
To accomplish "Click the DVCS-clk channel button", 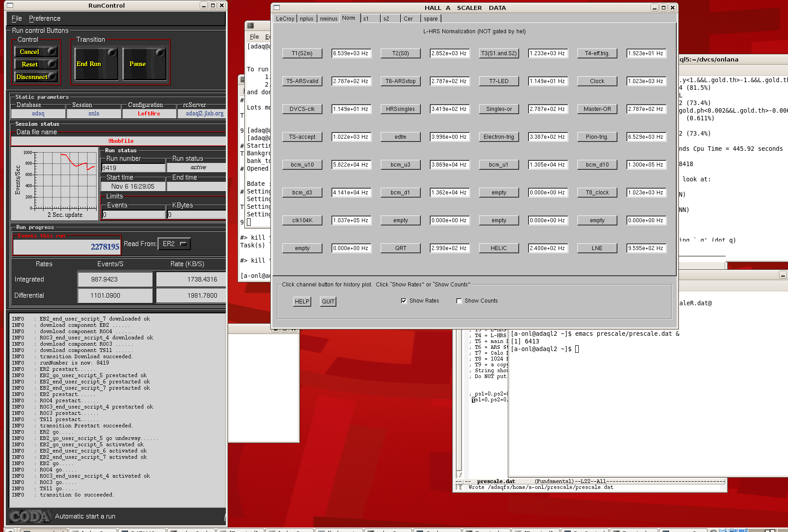I will tap(302, 109).
